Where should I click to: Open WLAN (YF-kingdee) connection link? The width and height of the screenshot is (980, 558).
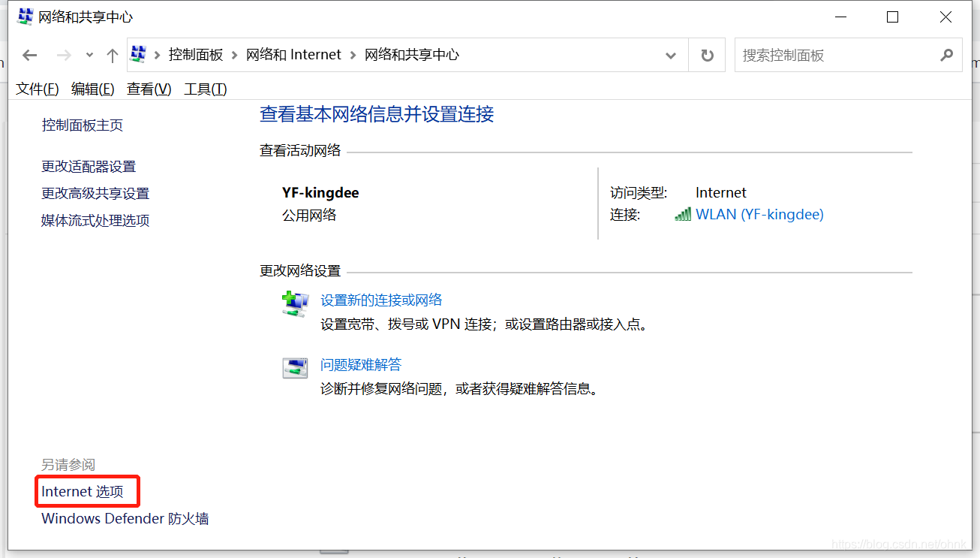click(x=759, y=215)
